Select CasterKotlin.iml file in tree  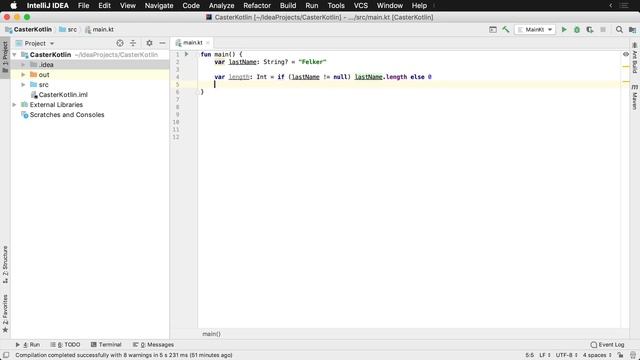[x=59, y=95]
